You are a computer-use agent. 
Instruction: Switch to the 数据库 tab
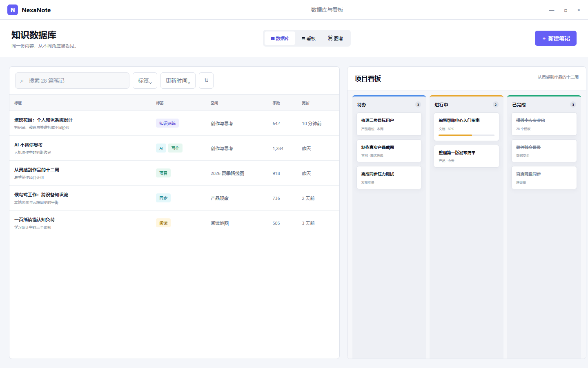280,38
